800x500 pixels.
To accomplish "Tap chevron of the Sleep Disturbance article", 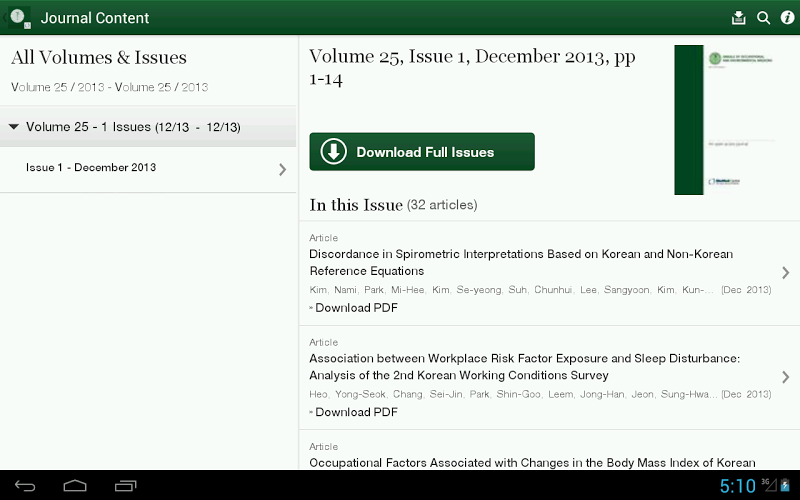I will click(786, 377).
